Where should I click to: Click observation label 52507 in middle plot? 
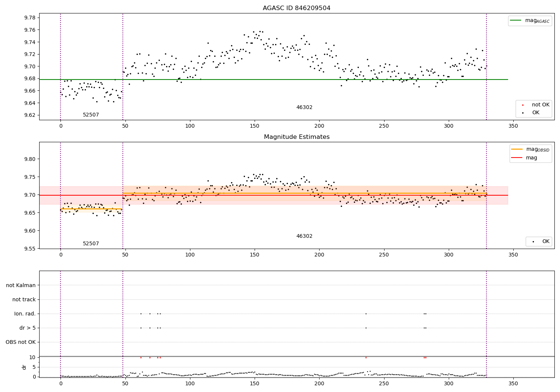coord(91,244)
